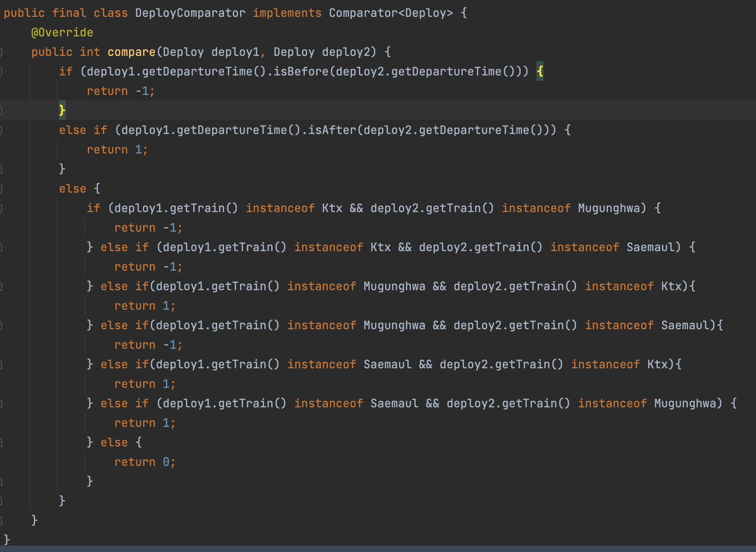The height and width of the screenshot is (552, 756).
Task: Click getDepartureTime on deploy2 in isAfter line
Action: [474, 130]
